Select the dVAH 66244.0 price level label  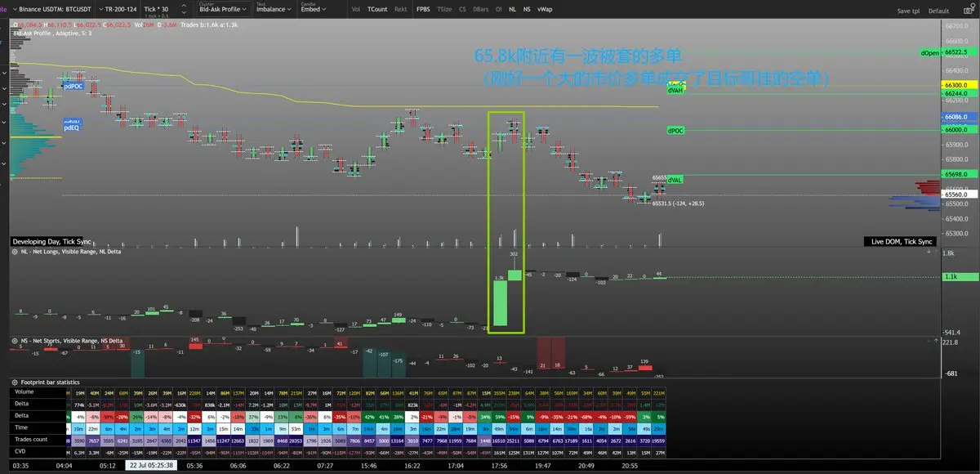676,91
